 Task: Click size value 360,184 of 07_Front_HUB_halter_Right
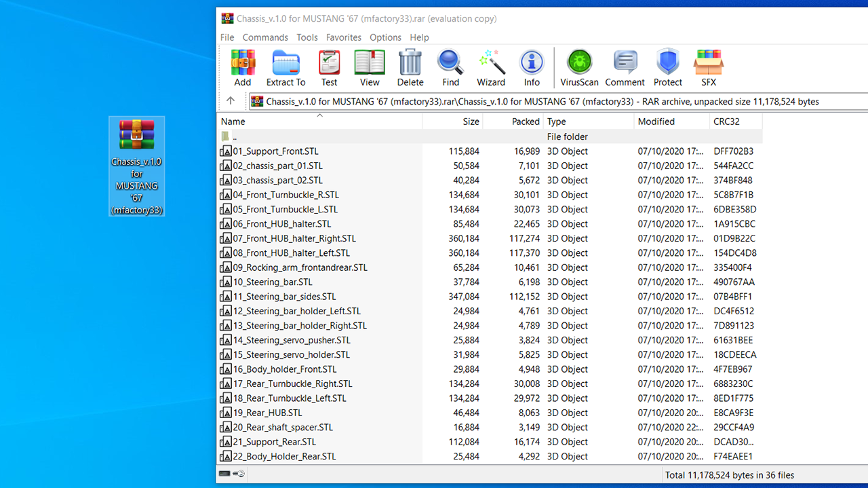[464, 238]
